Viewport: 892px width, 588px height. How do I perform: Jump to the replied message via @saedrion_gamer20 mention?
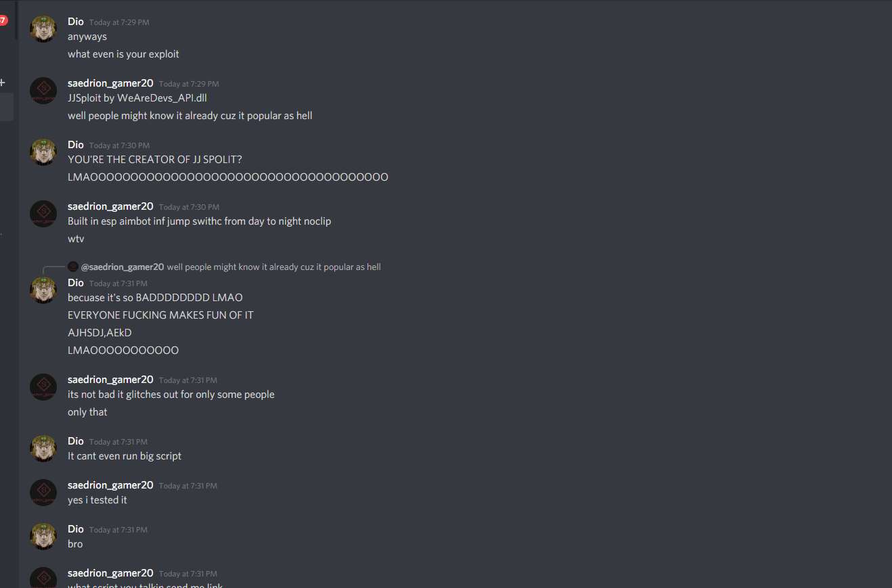pyautogui.click(x=122, y=267)
